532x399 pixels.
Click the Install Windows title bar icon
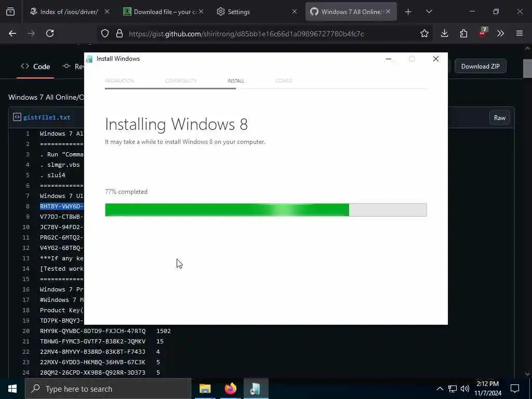point(89,59)
